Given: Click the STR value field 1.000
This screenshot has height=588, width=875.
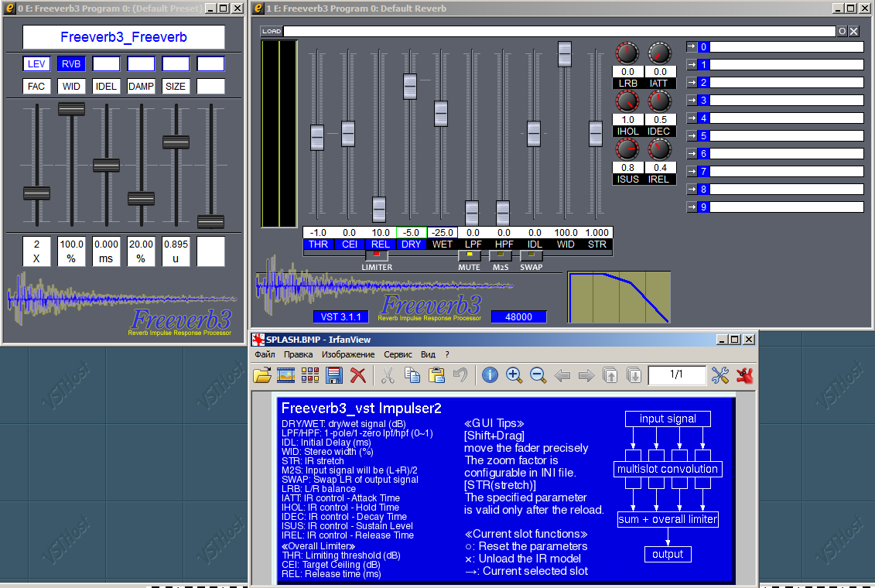Looking at the screenshot, I should pos(597,233).
